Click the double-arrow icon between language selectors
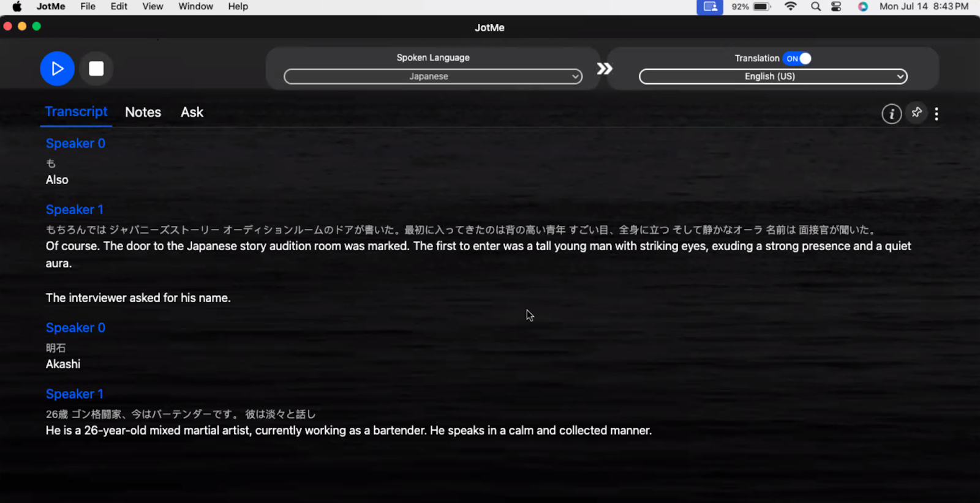980x503 pixels. [x=605, y=69]
